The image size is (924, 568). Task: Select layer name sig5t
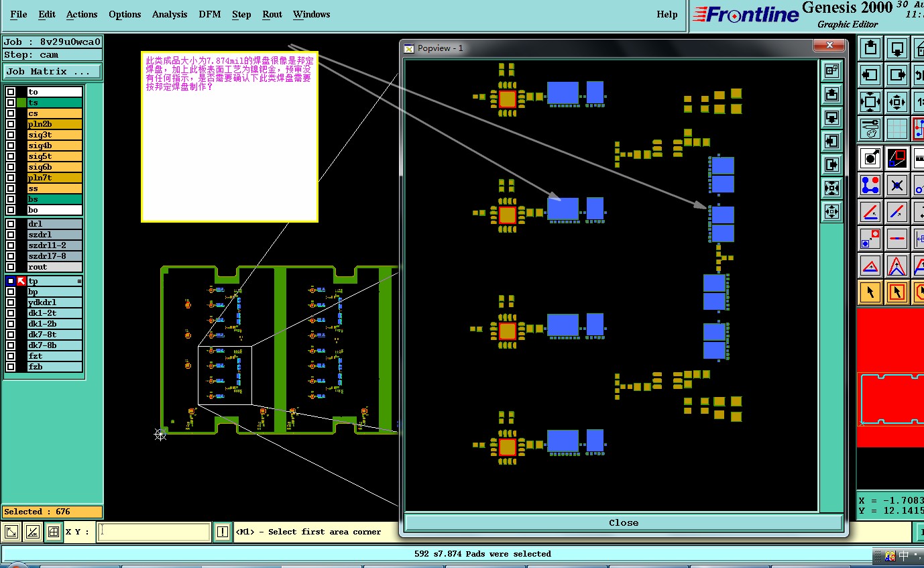(x=54, y=156)
